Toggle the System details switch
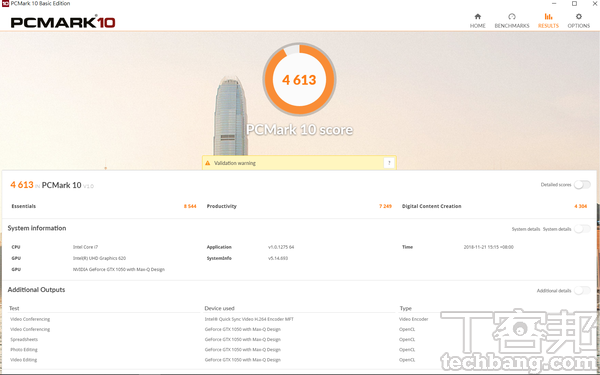Viewport: 600px width, 375px height. (582, 229)
